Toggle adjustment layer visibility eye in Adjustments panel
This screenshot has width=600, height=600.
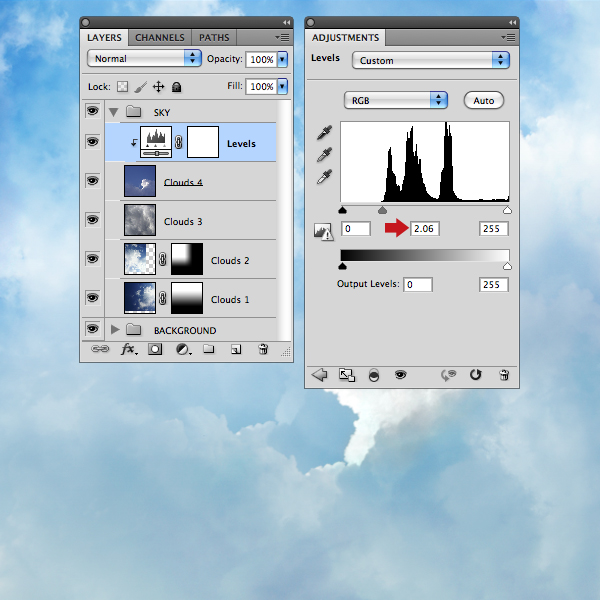click(x=401, y=375)
